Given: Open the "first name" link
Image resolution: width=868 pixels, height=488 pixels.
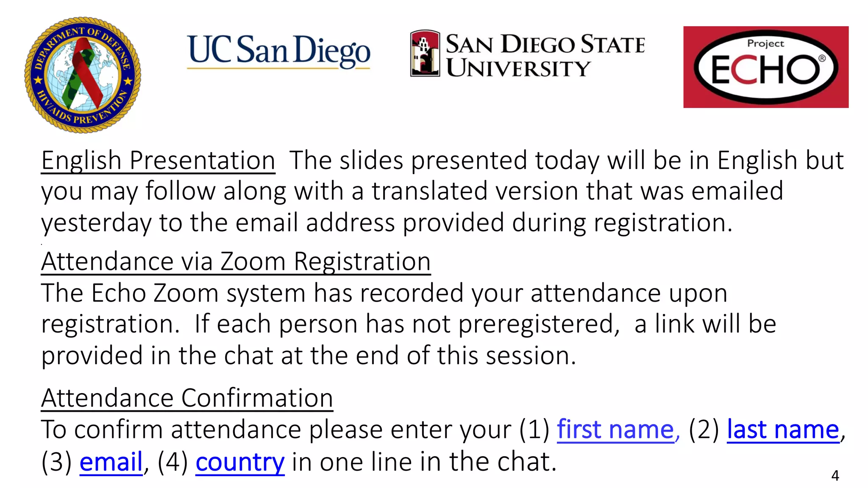Looking at the screenshot, I should coord(615,430).
